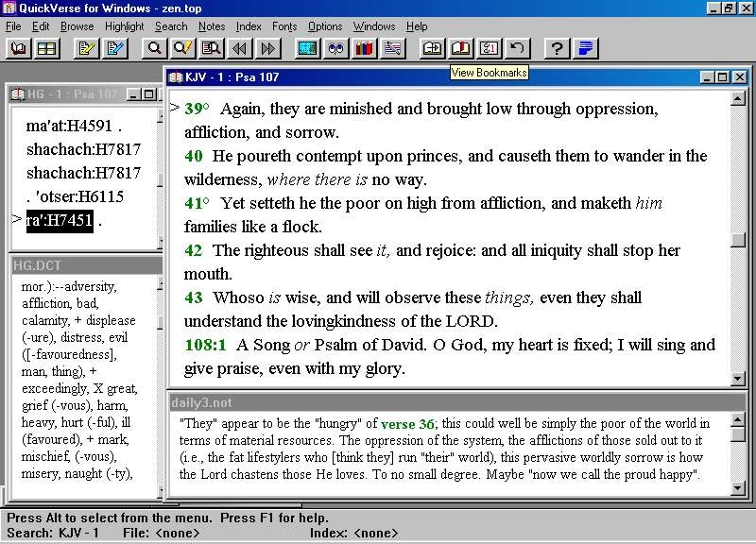Click the View Bookmarks book icon

tap(460, 48)
